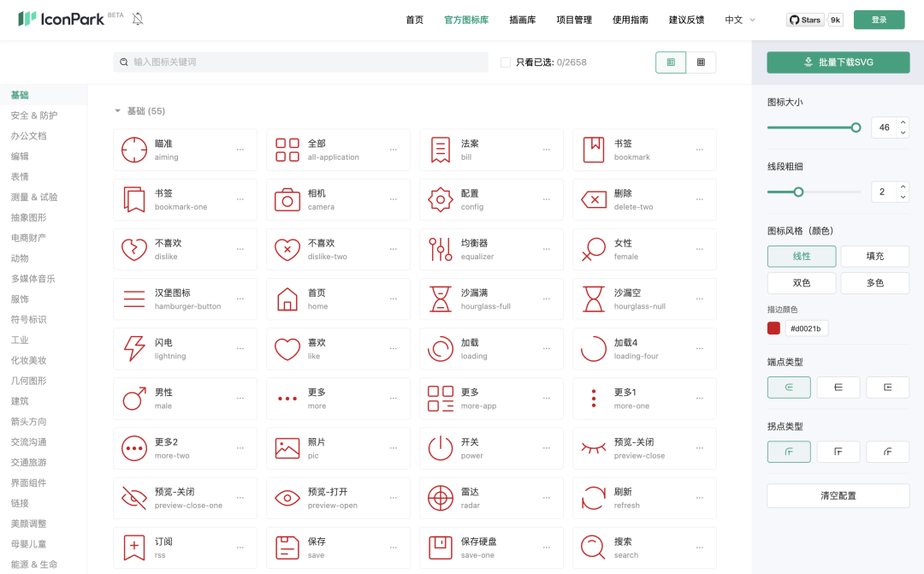Go to the 首页 nav item
Image resolution: width=924 pixels, height=574 pixels.
click(x=414, y=20)
